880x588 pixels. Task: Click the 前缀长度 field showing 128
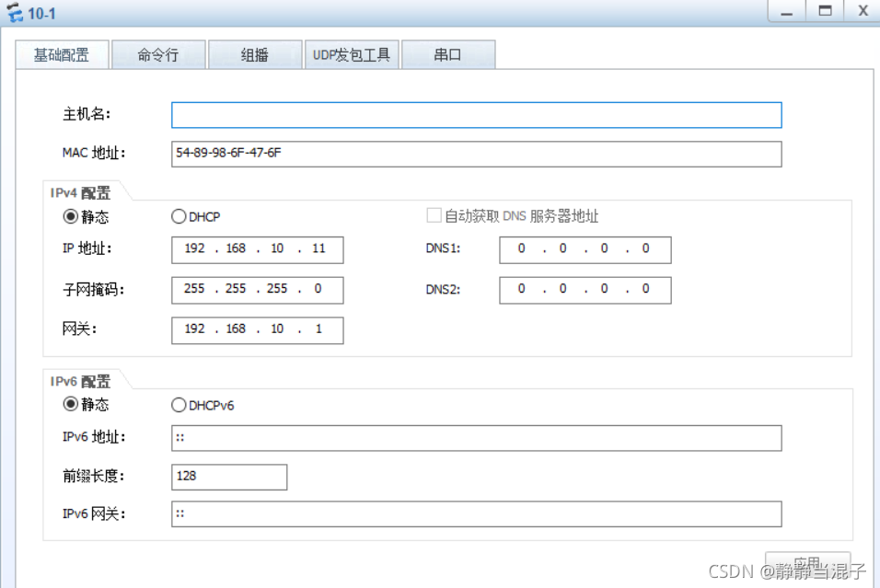[x=229, y=477]
